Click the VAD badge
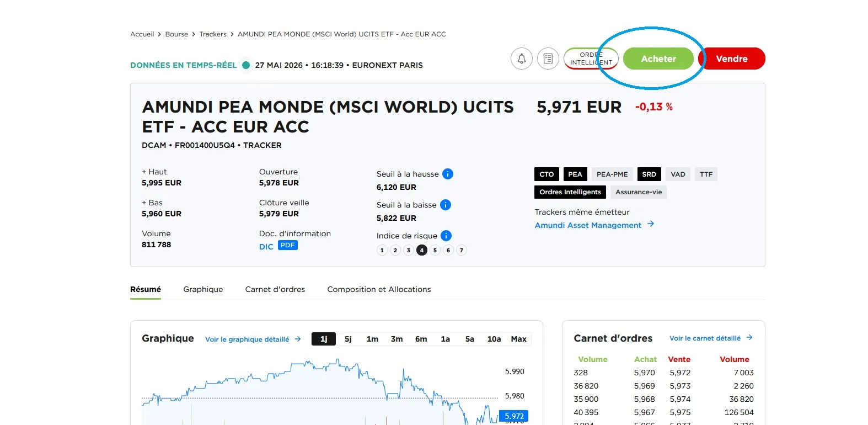The width and height of the screenshot is (868, 425). (678, 174)
